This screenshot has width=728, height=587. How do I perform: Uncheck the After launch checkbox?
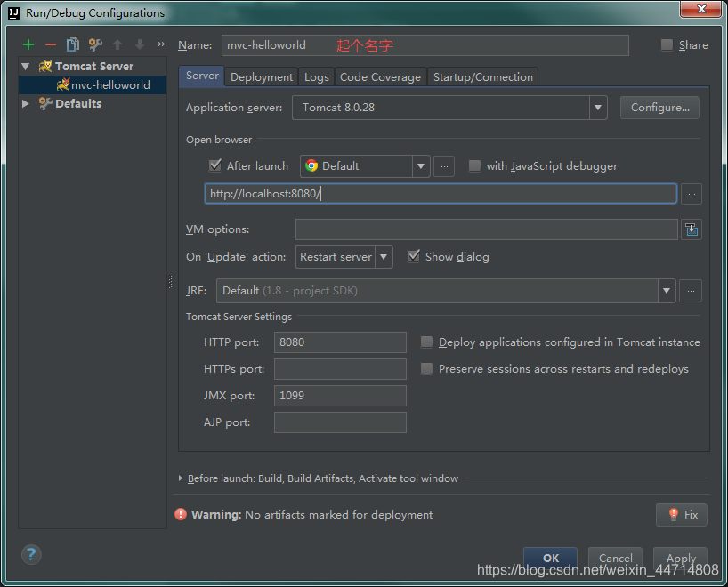click(x=215, y=165)
